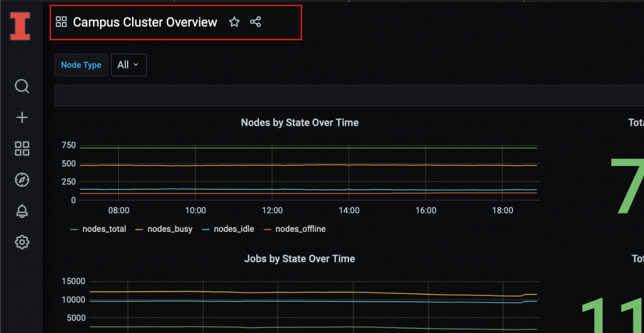644x333 pixels.
Task: Open the Jobs by State Over Time panel title
Action: (300, 259)
